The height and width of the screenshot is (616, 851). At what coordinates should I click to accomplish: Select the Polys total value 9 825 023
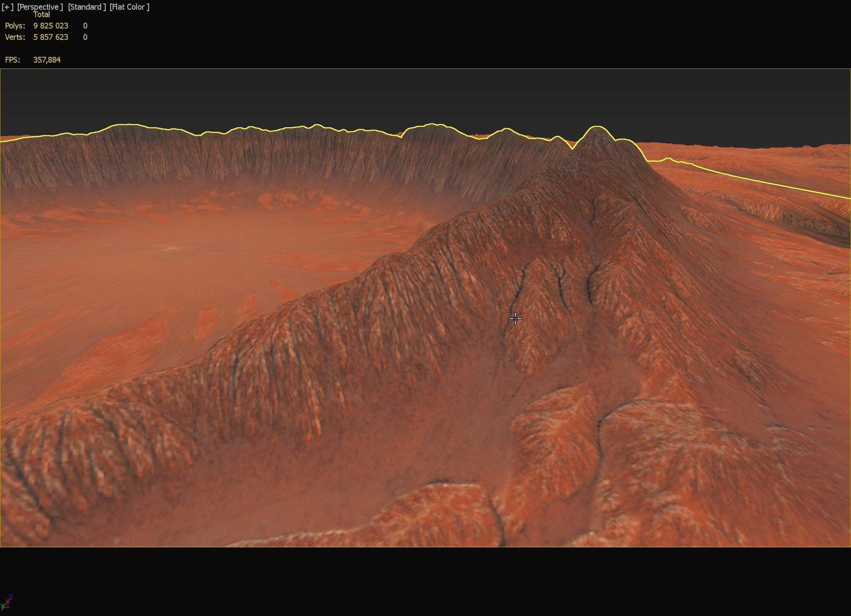50,26
